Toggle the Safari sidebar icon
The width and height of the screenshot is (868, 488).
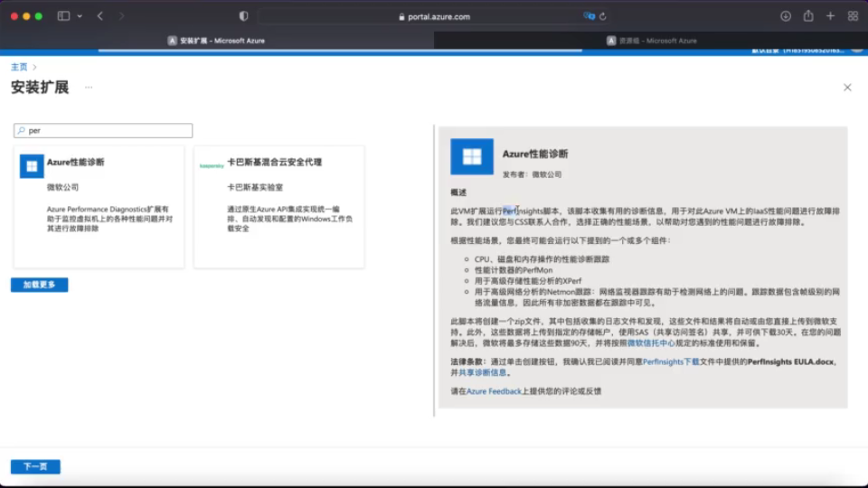(x=63, y=16)
